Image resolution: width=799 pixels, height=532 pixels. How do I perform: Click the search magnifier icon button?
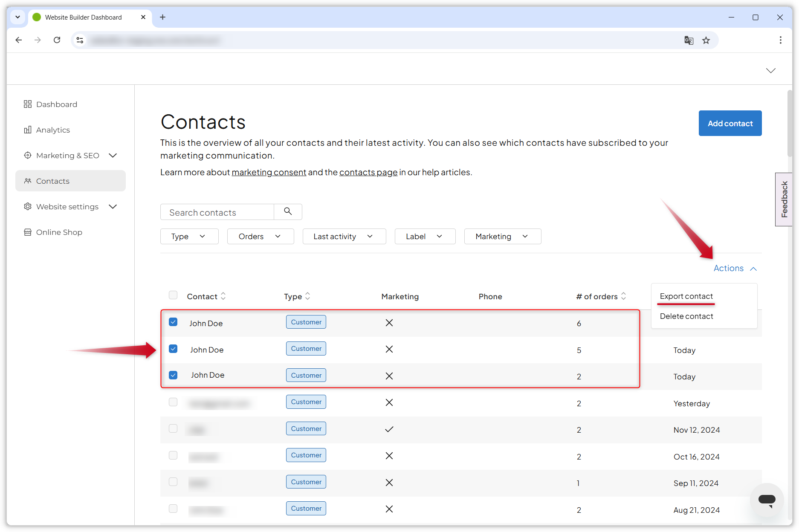[x=288, y=211]
